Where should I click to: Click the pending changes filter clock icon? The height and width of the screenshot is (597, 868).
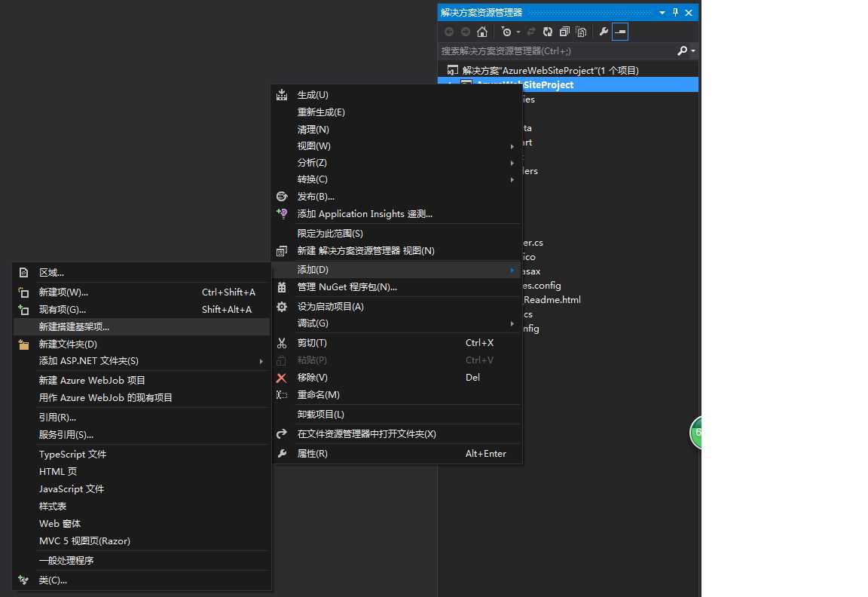click(506, 32)
